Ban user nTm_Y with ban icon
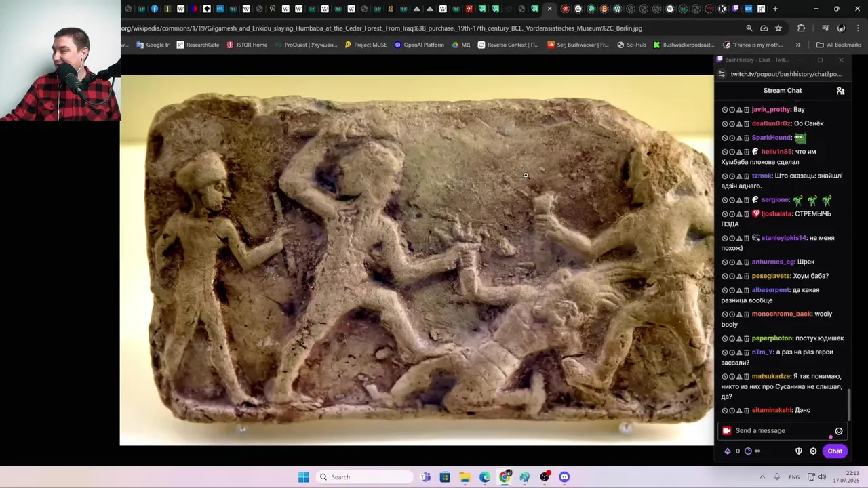This screenshot has width=868, height=488. click(725, 352)
